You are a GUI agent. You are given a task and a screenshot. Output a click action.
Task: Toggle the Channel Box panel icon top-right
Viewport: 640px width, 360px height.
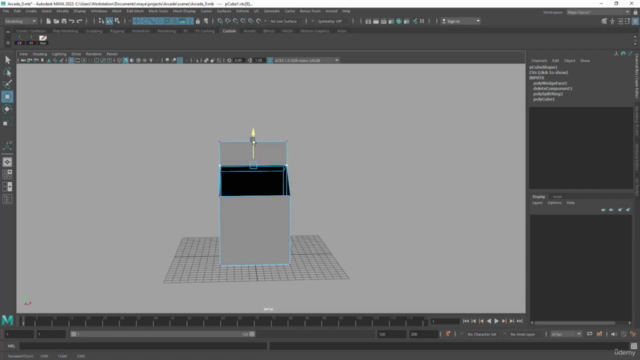635,21
